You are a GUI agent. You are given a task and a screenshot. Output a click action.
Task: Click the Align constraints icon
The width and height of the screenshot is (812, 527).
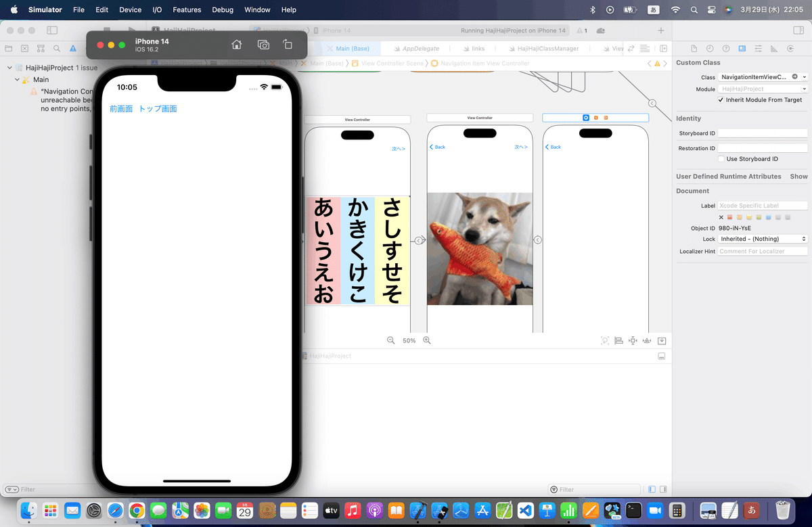coord(618,340)
